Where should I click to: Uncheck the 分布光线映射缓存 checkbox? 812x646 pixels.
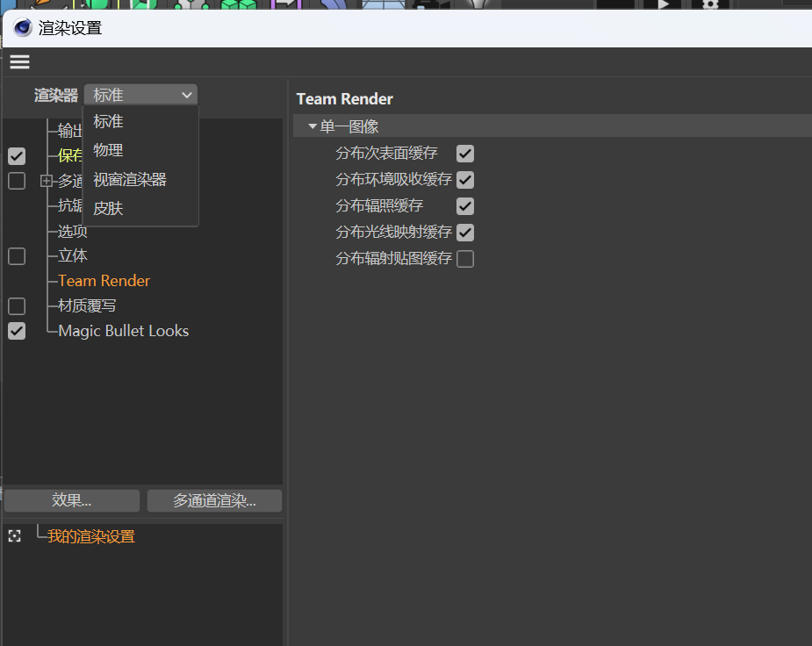[x=465, y=232]
